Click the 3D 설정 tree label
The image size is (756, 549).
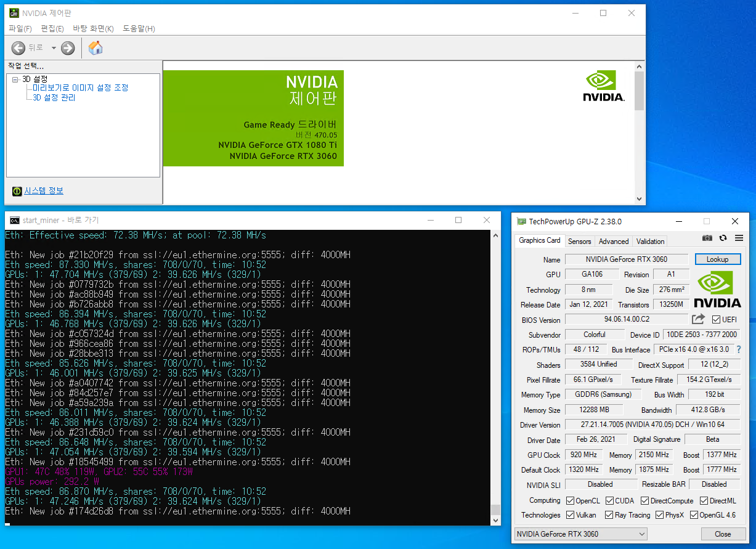(35, 79)
